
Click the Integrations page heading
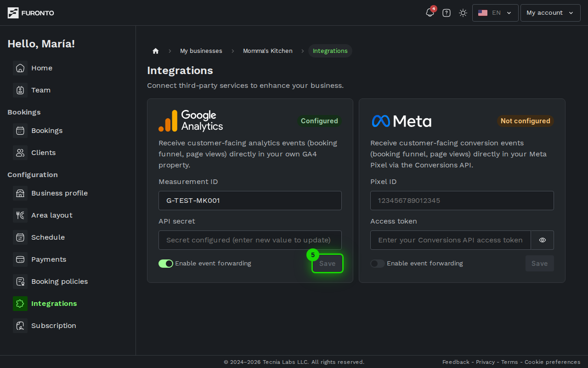pyautogui.click(x=180, y=70)
